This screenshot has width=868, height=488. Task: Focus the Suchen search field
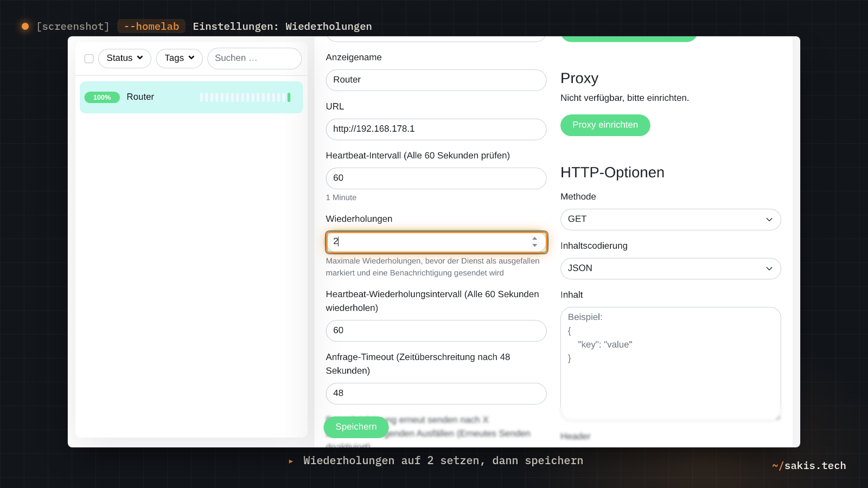(254, 58)
